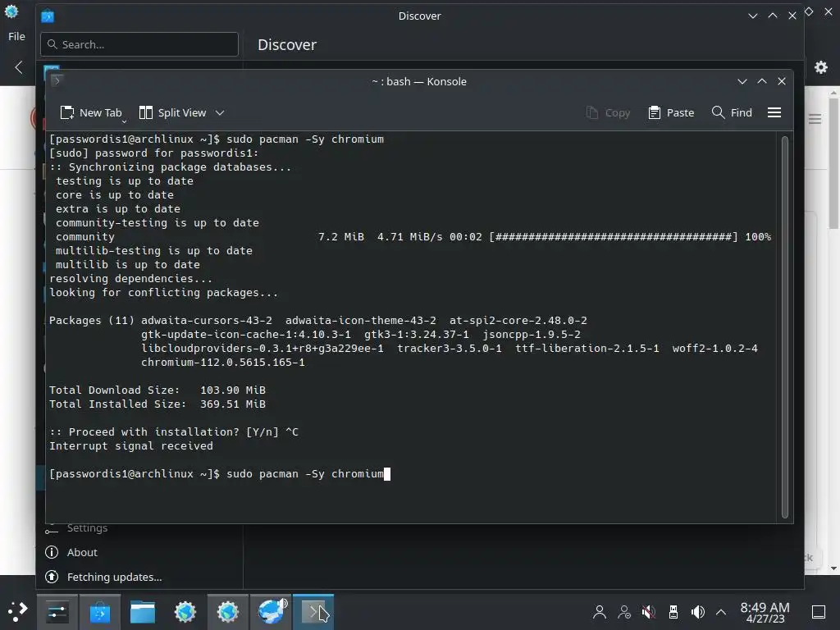Open hamburger menu of background window
This screenshot has width=840, height=630.
[x=815, y=119]
